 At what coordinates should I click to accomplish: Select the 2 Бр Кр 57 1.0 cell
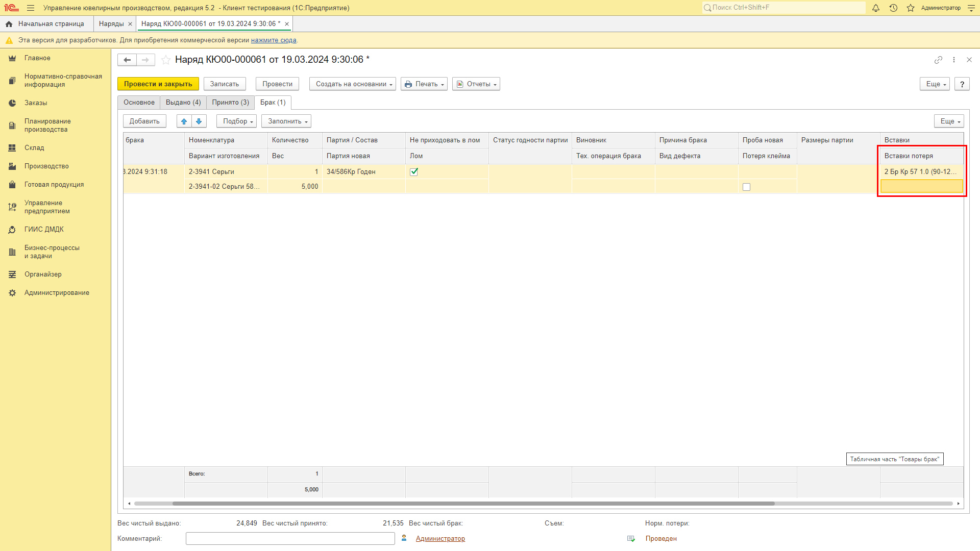pyautogui.click(x=922, y=172)
